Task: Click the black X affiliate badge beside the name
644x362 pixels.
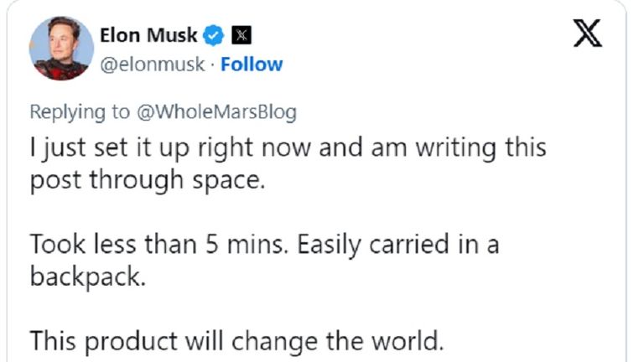Action: 241,36
